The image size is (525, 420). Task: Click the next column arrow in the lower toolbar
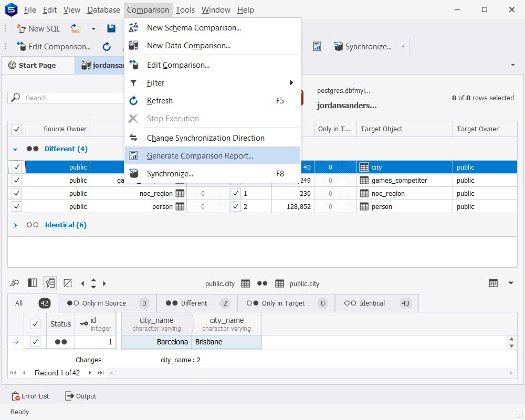tap(104, 283)
